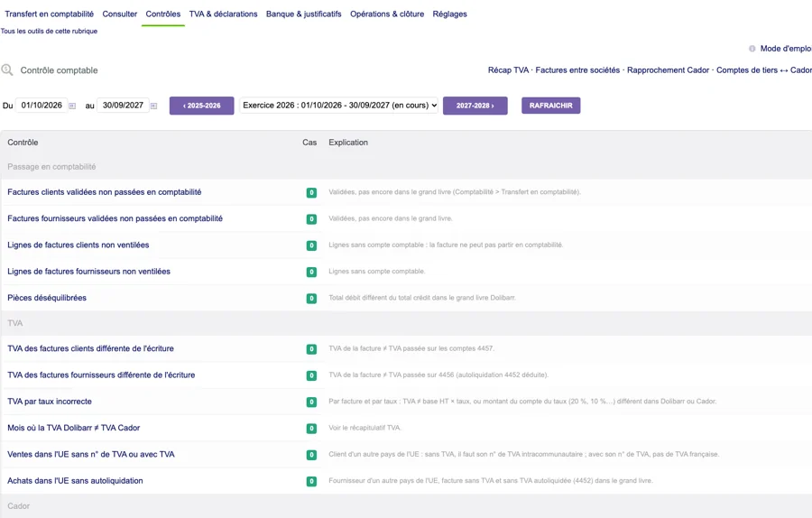This screenshot has width=812, height=518.
Task: Click the 0 badge for TVA des factures fournisseurs
Action: pos(311,375)
